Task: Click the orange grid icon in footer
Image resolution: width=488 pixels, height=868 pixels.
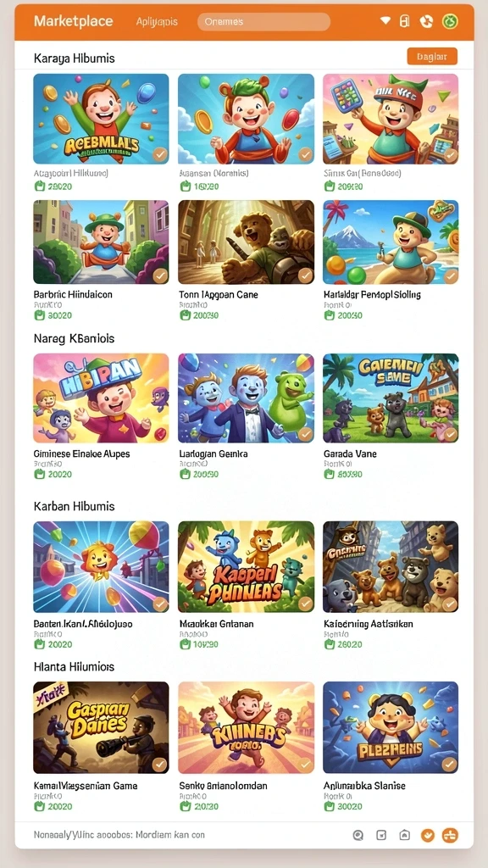Action: (450, 835)
